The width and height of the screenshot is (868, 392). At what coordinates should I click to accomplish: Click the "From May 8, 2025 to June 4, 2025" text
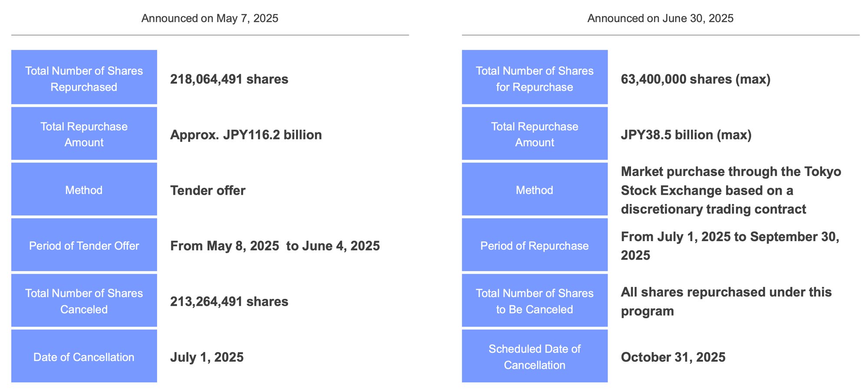coord(275,246)
